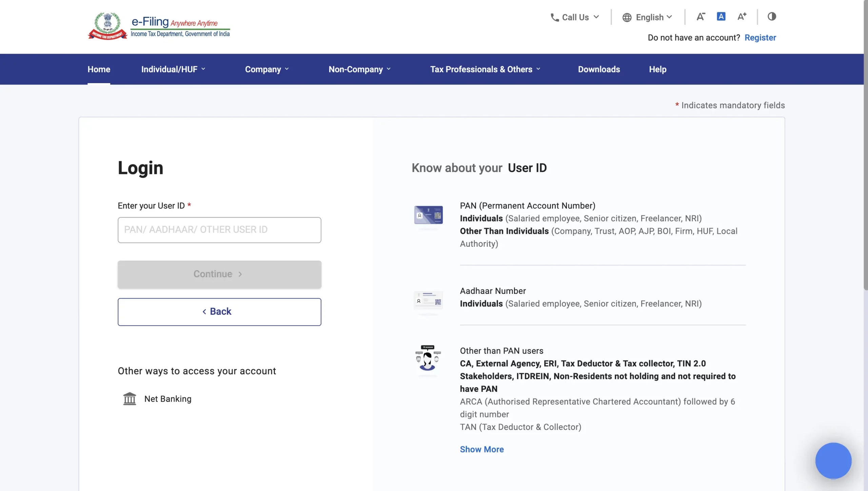
Task: Click the PAN card illustration icon
Action: [428, 215]
